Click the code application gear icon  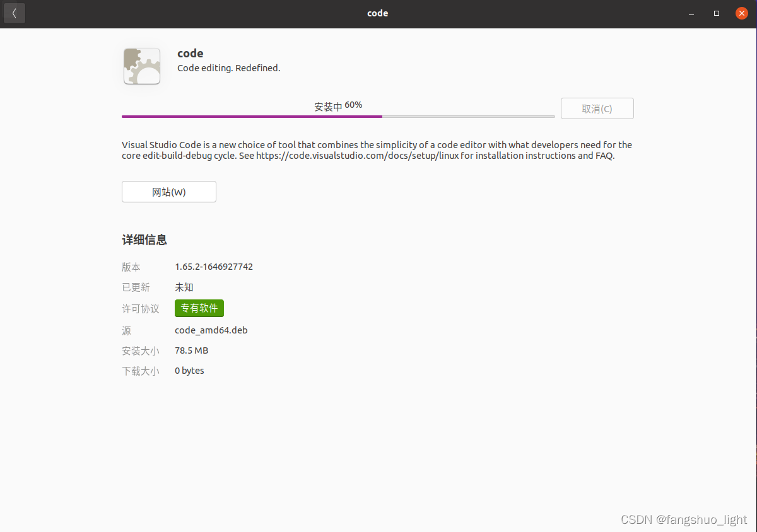pos(142,66)
